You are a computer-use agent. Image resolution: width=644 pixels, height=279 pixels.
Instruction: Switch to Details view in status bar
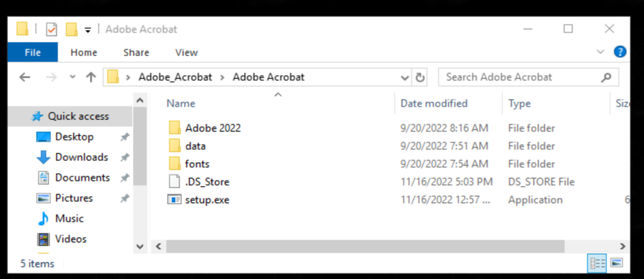[597, 263]
